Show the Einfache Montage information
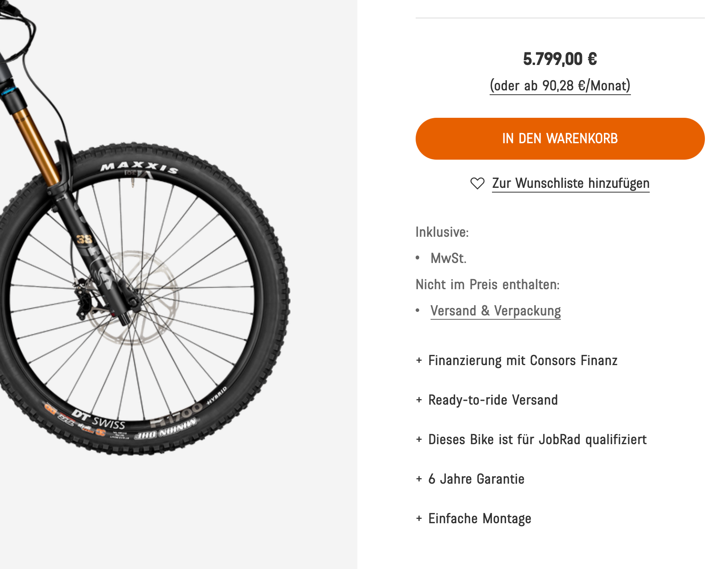 click(x=479, y=519)
